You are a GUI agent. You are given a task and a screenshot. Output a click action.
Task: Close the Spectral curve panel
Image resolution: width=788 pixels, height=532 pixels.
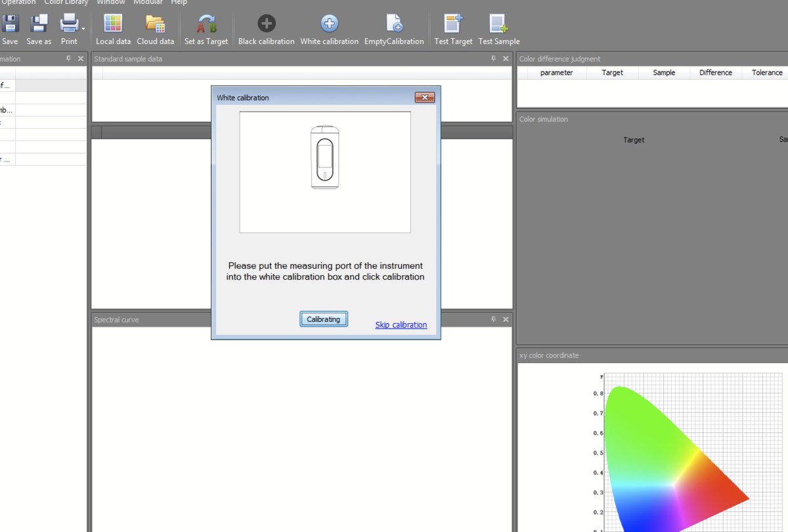coord(506,319)
